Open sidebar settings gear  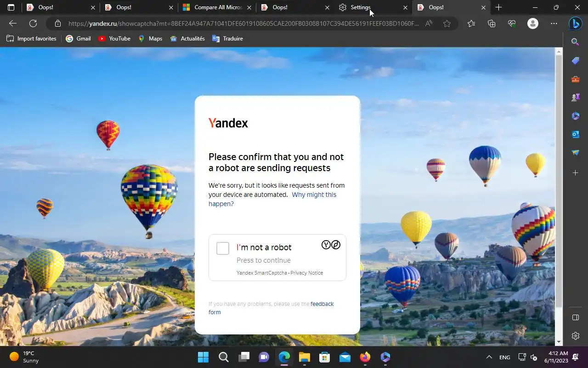point(575,336)
